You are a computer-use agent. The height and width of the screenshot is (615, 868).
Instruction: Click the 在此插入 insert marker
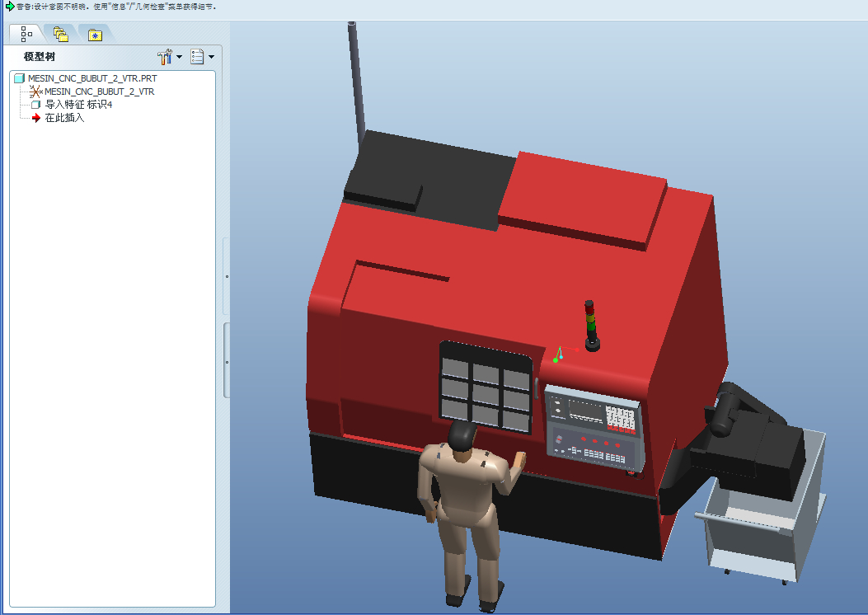click(x=64, y=118)
